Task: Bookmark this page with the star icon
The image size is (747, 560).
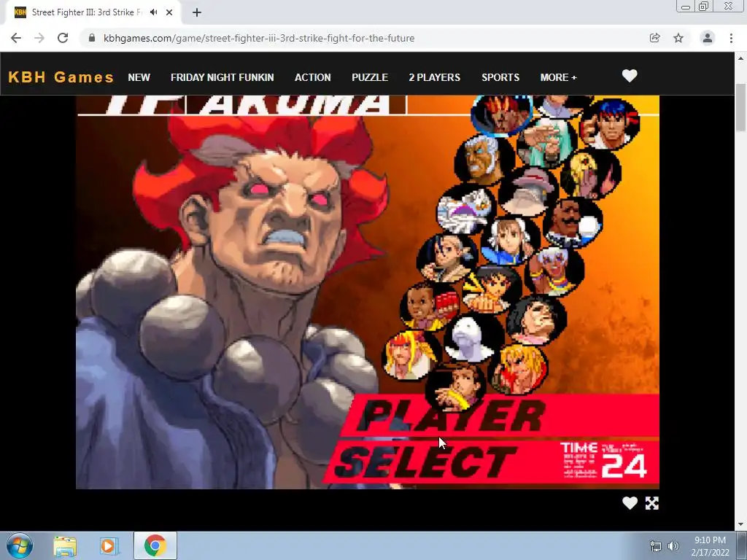Action: pyautogui.click(x=678, y=38)
